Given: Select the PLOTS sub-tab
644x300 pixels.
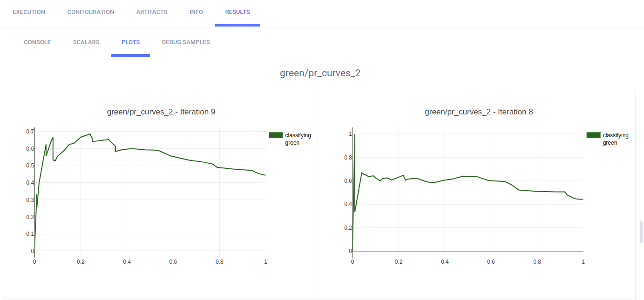Looking at the screenshot, I should pos(130,42).
